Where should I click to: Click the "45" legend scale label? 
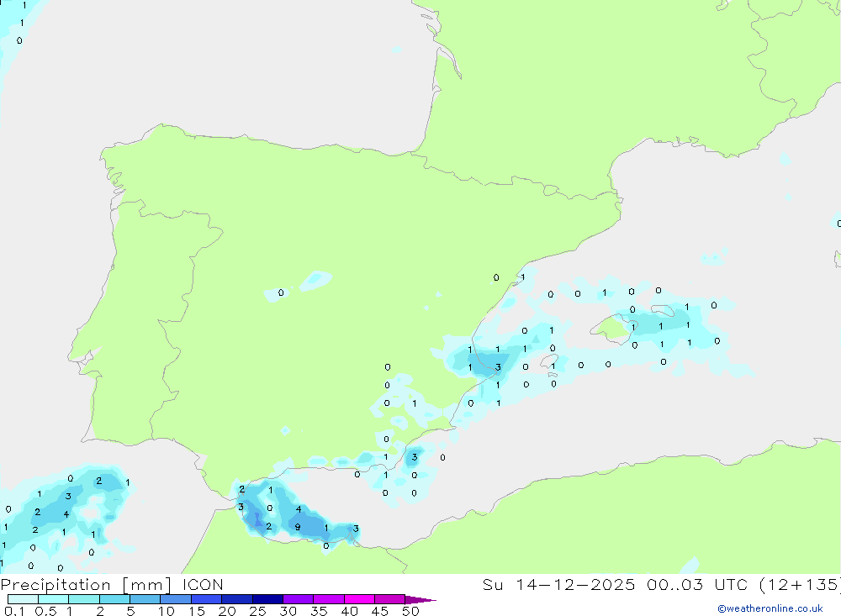click(x=380, y=611)
